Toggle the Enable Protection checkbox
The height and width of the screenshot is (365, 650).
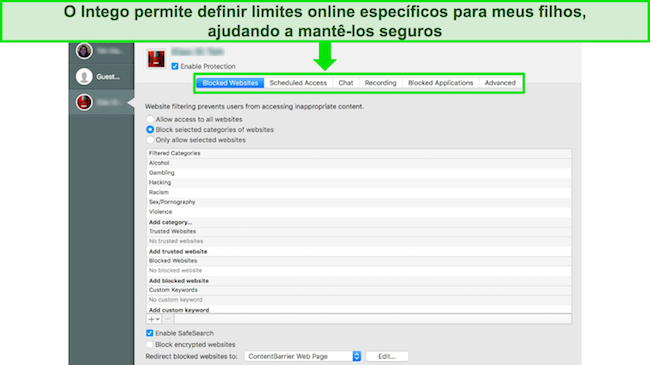pyautogui.click(x=175, y=66)
